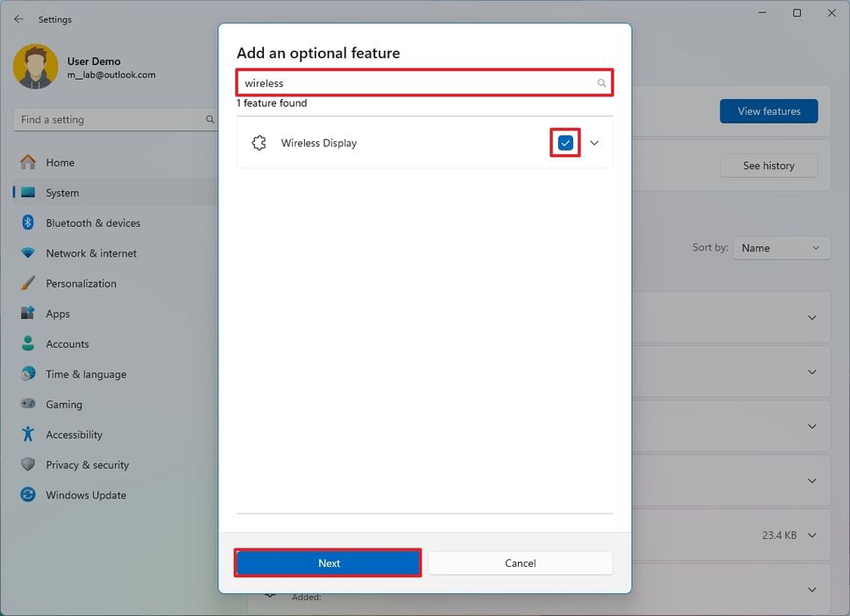Go to Apps settings
850x616 pixels.
point(57,313)
